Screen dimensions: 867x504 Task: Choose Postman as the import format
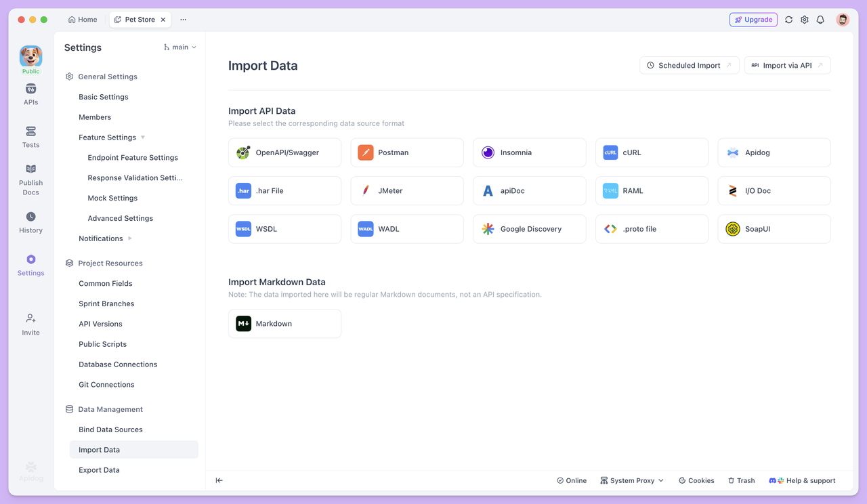tap(406, 152)
